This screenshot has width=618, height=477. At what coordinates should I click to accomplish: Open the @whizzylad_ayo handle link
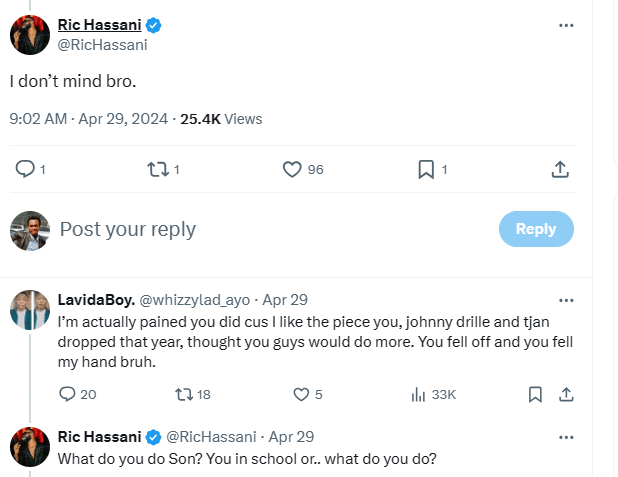click(x=196, y=299)
